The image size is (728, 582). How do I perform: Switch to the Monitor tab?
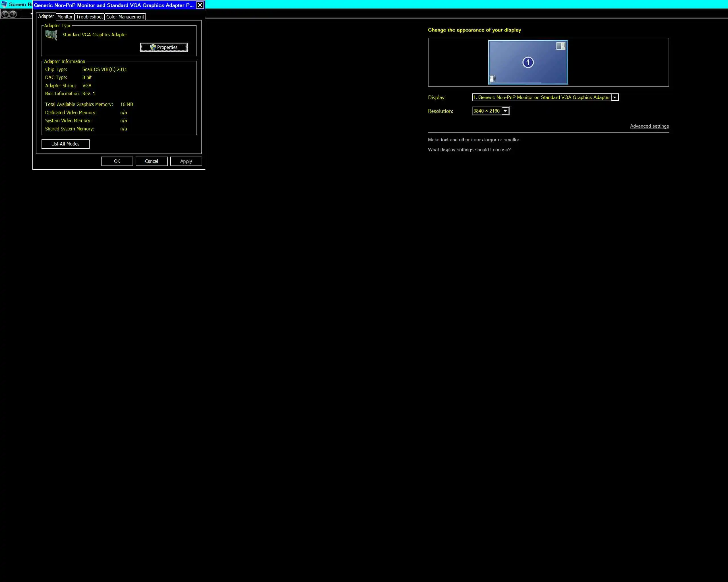click(65, 17)
